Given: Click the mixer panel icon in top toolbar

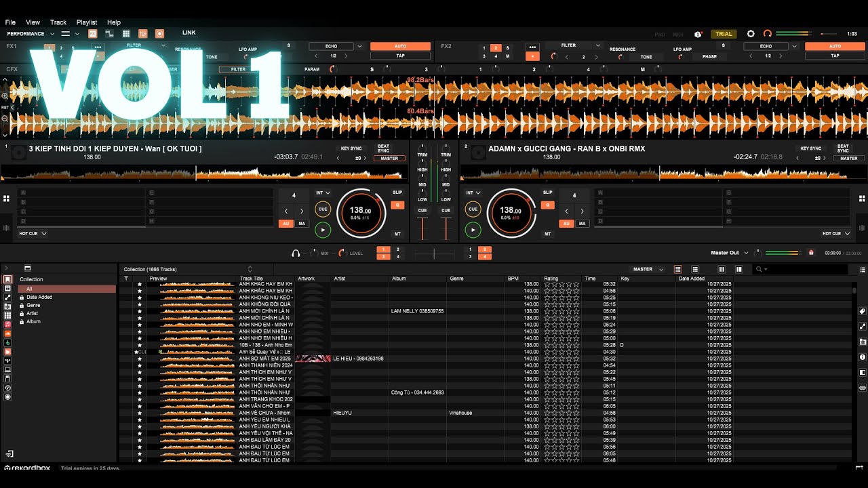Looking at the screenshot, I should coord(142,33).
